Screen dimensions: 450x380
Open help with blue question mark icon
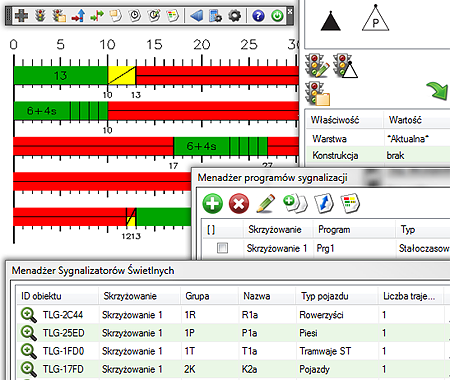coord(258,15)
